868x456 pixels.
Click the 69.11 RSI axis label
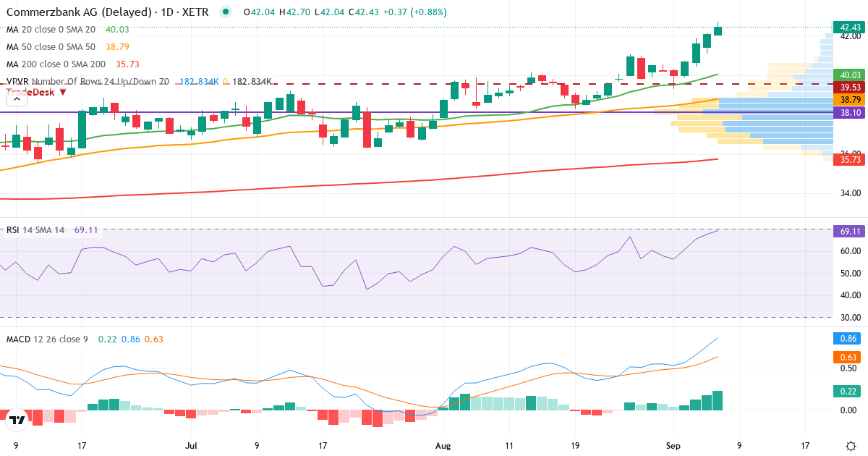[848, 231]
